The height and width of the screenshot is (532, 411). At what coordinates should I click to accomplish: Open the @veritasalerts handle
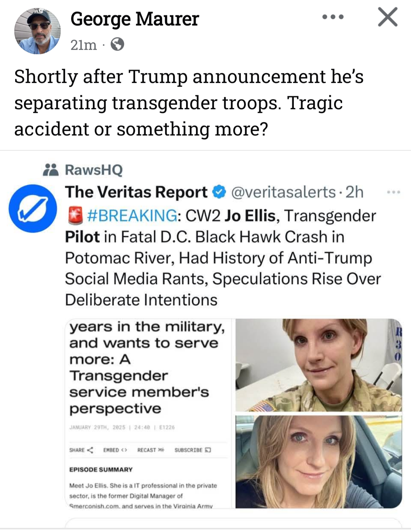(x=283, y=192)
